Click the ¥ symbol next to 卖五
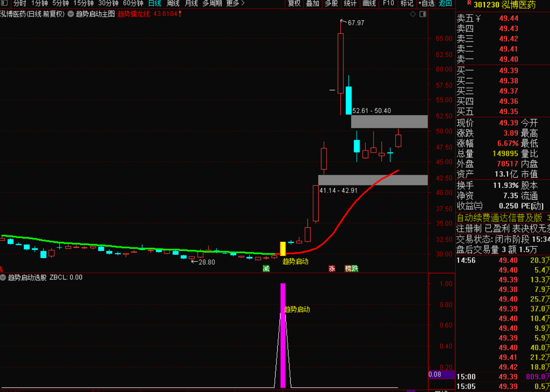 pos(478,19)
